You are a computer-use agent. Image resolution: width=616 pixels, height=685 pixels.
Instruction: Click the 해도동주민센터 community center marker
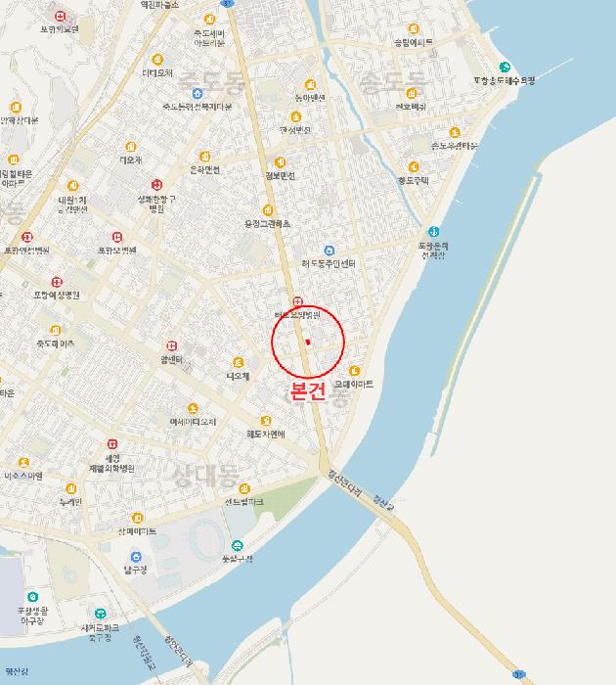330,251
